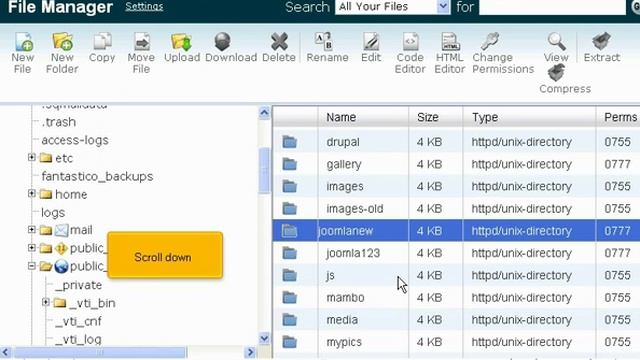Click the gallery folder icon

289,164
